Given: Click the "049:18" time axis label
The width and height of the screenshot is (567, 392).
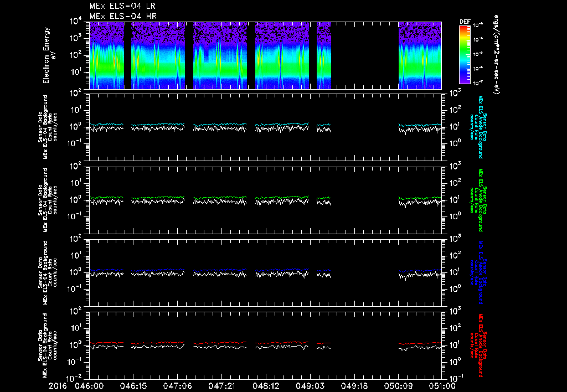Looking at the screenshot, I should click(x=354, y=386).
